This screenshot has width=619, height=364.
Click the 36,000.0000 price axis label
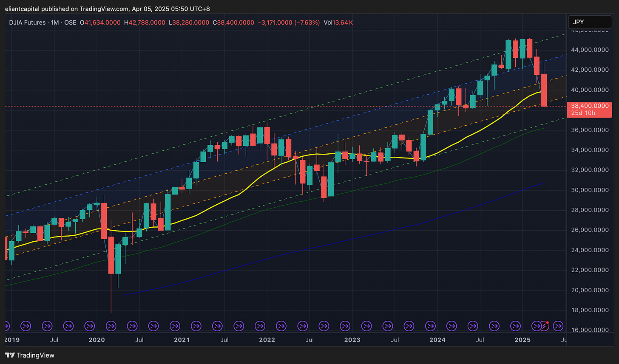590,130
